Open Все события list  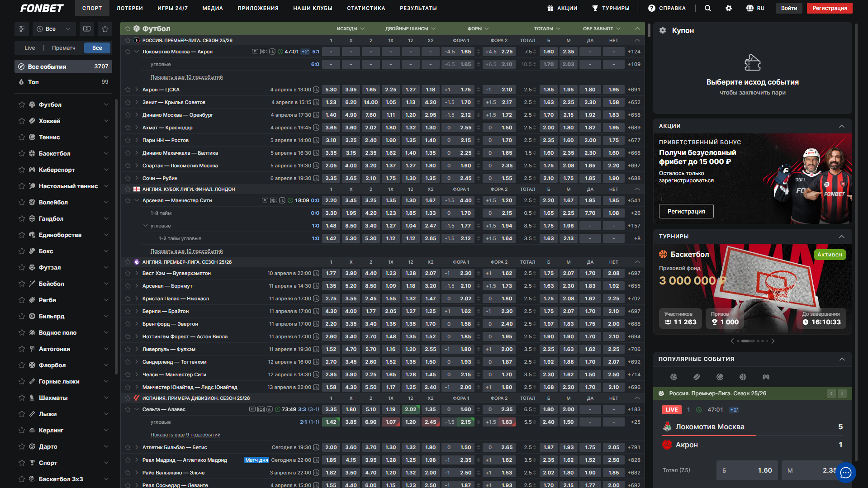coord(63,66)
